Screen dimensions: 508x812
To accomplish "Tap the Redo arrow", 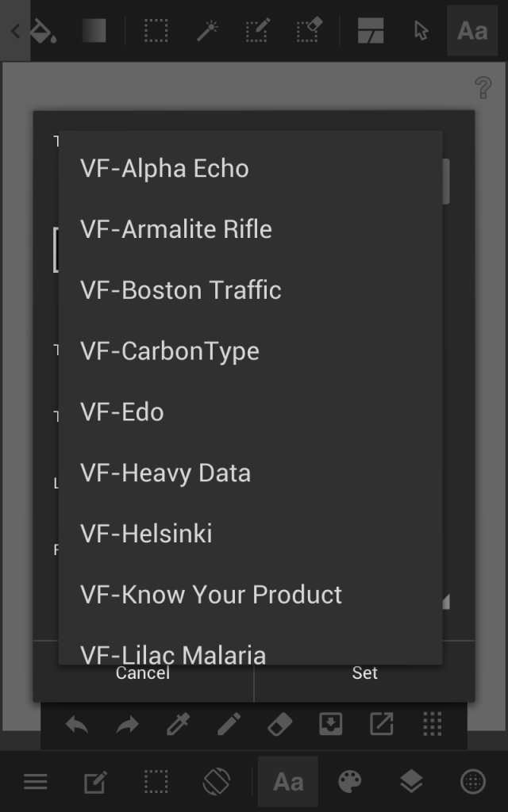I will coord(128,725).
